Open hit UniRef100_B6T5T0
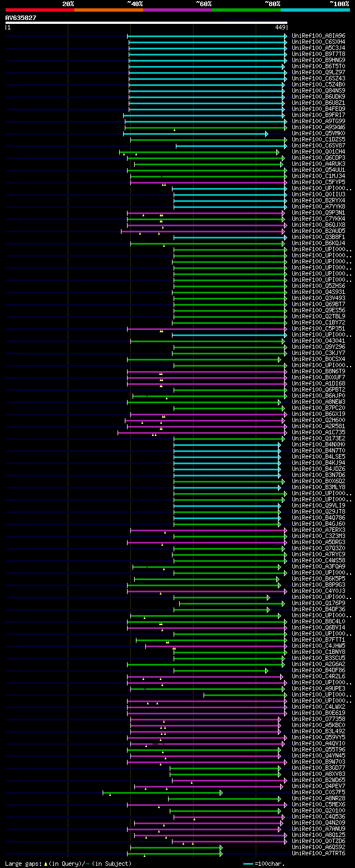The image size is (355, 868). tap(318, 66)
